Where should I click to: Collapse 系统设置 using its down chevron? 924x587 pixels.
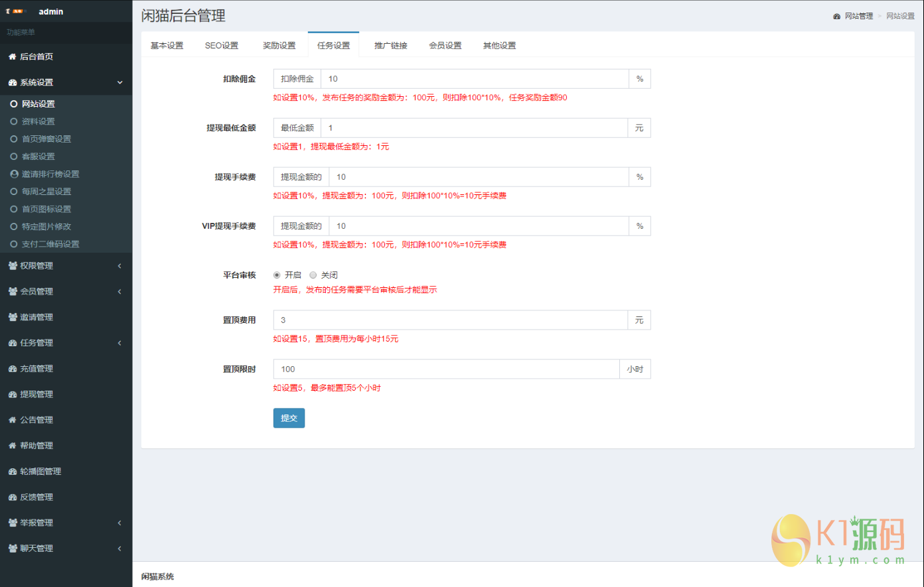coord(120,83)
